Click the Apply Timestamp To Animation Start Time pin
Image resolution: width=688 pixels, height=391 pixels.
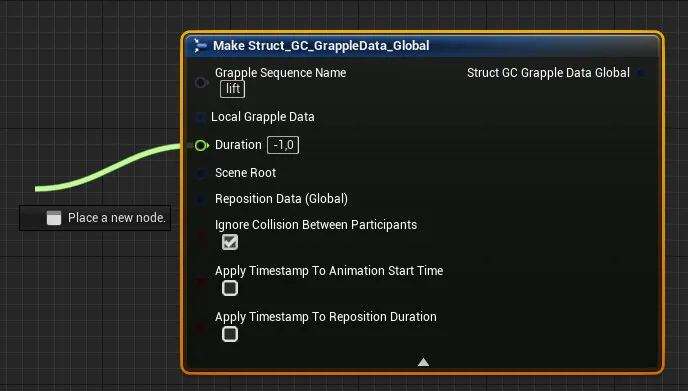(201, 281)
